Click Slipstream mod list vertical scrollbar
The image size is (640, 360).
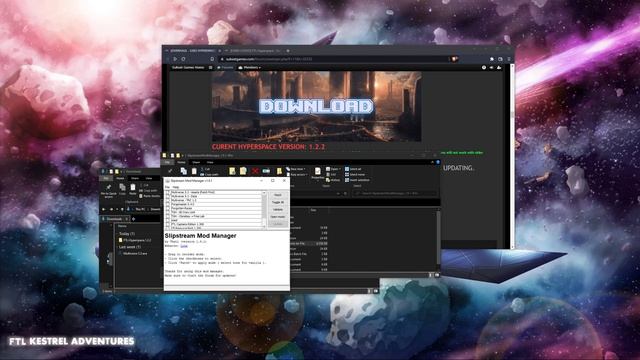pyautogui.click(x=264, y=210)
